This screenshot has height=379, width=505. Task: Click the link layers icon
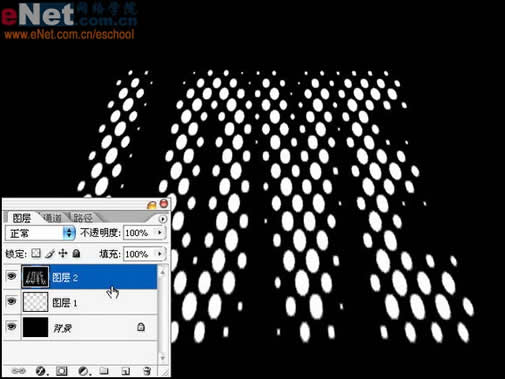tap(18, 371)
